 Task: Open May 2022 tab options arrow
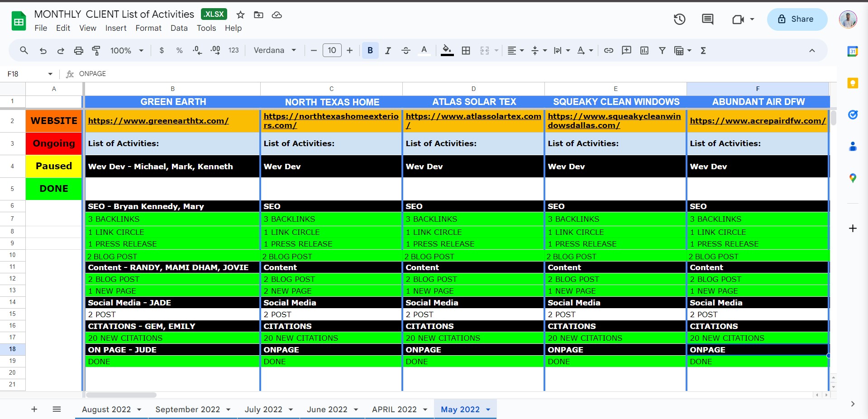[x=488, y=409]
